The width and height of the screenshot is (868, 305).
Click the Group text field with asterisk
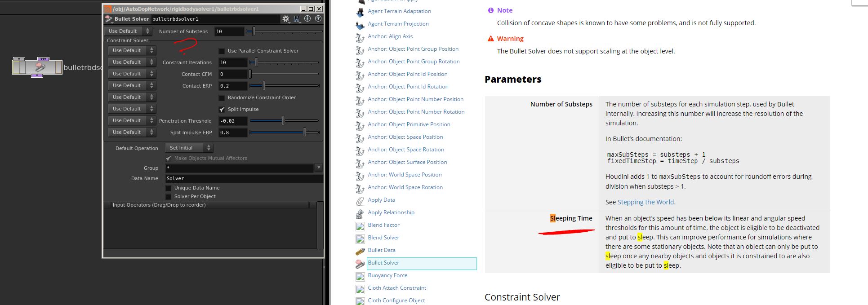240,168
